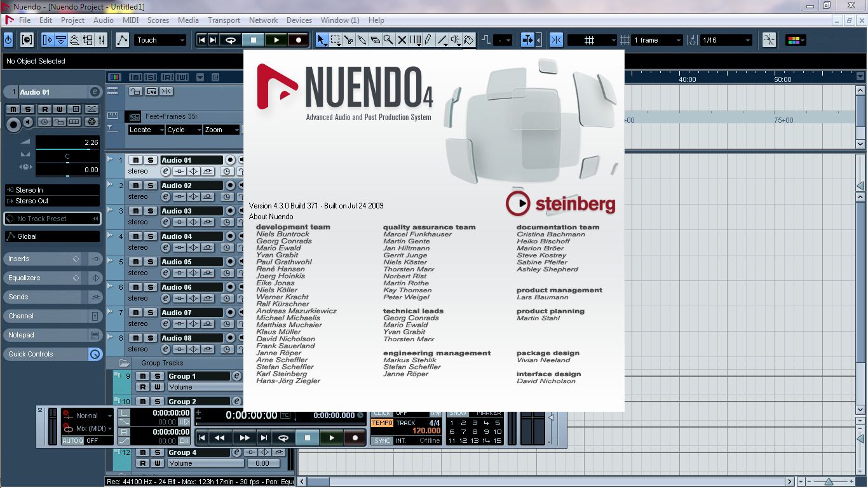Select the Play/Scrub speaker tool

(456, 39)
